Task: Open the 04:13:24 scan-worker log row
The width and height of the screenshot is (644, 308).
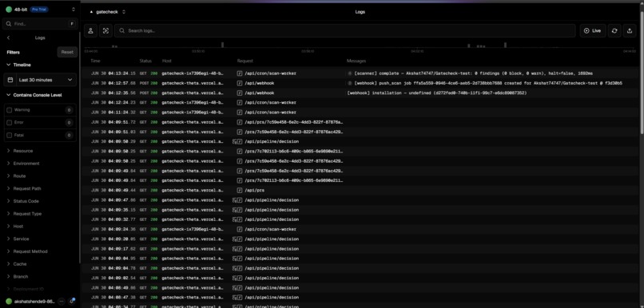Action: point(360,73)
